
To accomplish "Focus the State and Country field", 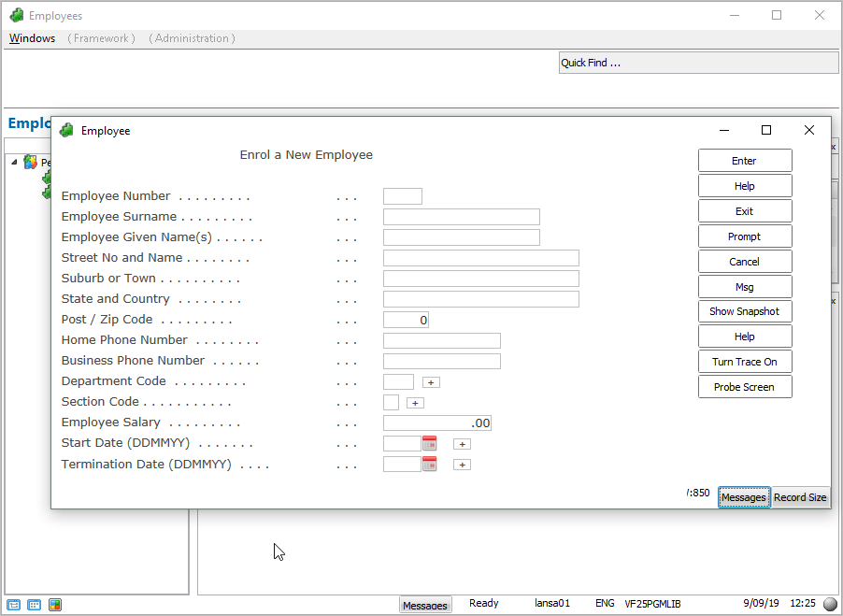I will (481, 299).
